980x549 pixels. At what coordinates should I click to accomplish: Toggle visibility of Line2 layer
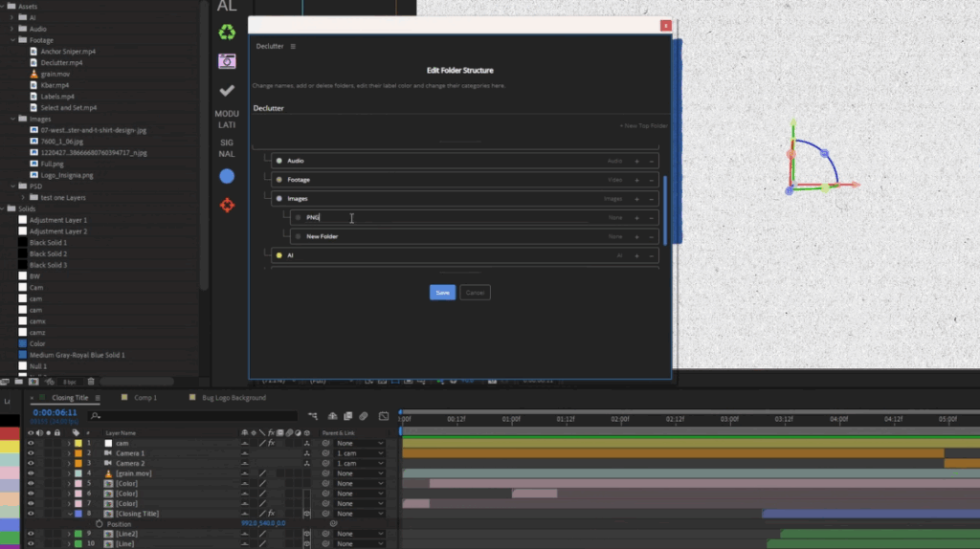pos(31,534)
